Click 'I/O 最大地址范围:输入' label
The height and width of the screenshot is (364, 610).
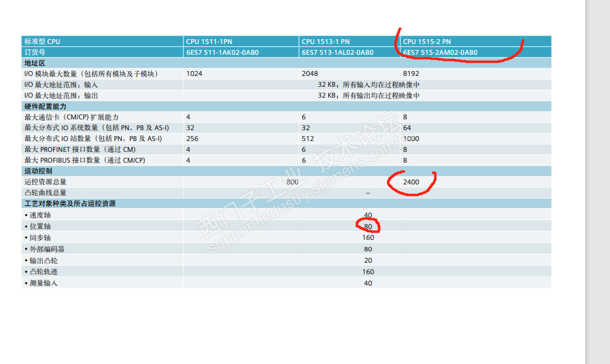61,85
